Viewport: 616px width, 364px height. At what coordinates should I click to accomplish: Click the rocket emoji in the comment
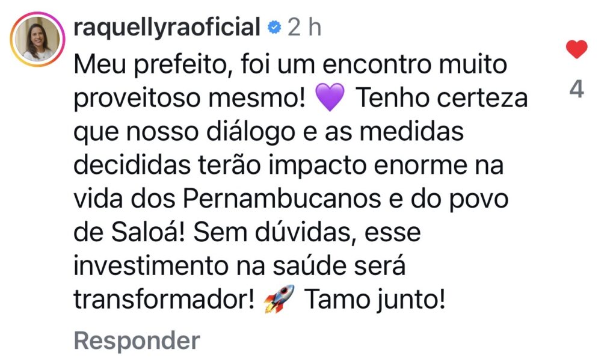pos(279,300)
